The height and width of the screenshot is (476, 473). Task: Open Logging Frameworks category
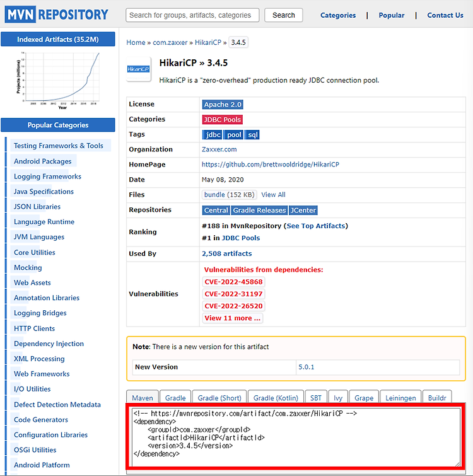click(x=47, y=177)
